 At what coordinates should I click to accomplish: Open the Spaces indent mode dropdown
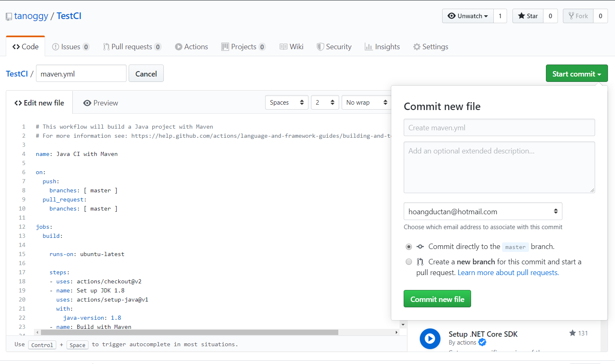[x=287, y=103]
